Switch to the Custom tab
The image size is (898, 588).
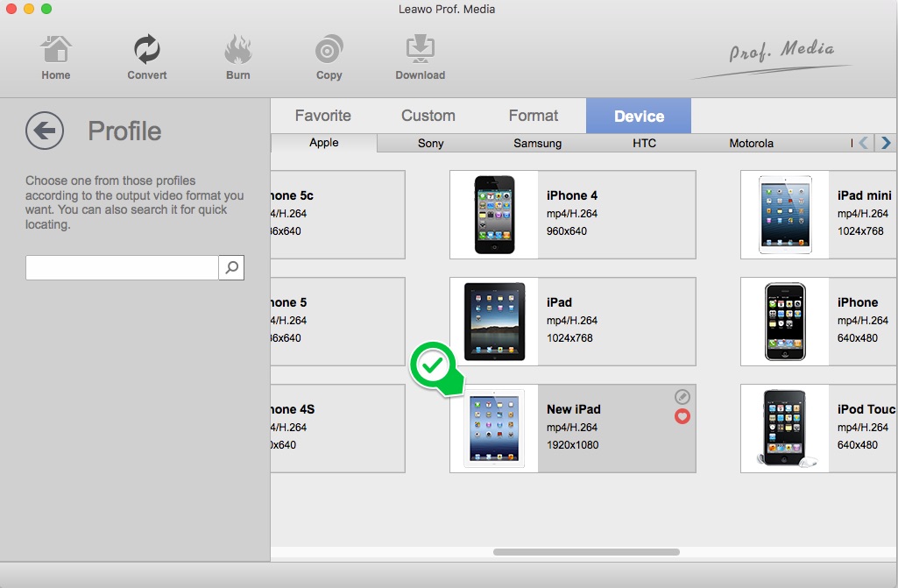point(428,116)
